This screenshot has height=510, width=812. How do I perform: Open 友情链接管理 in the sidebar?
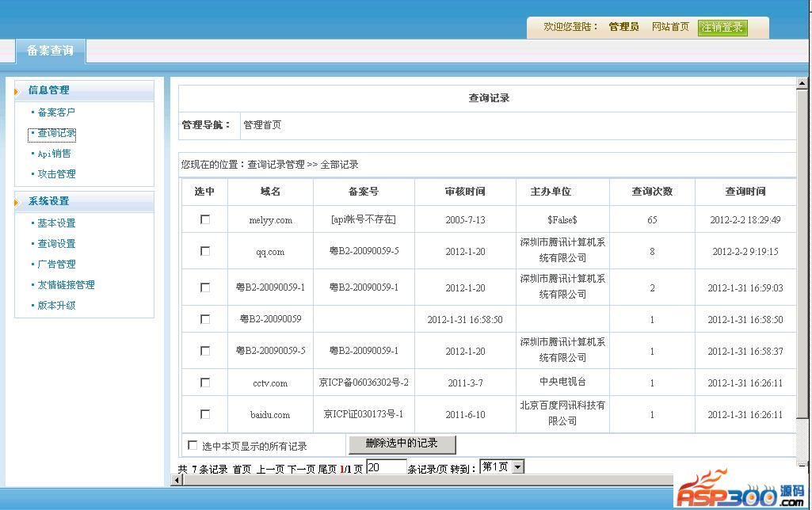(x=66, y=285)
